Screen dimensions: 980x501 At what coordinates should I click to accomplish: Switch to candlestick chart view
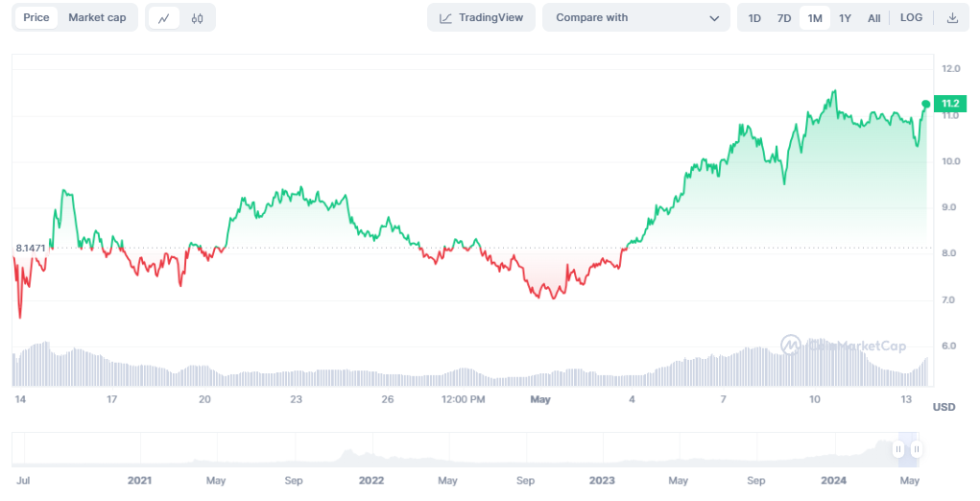197,18
